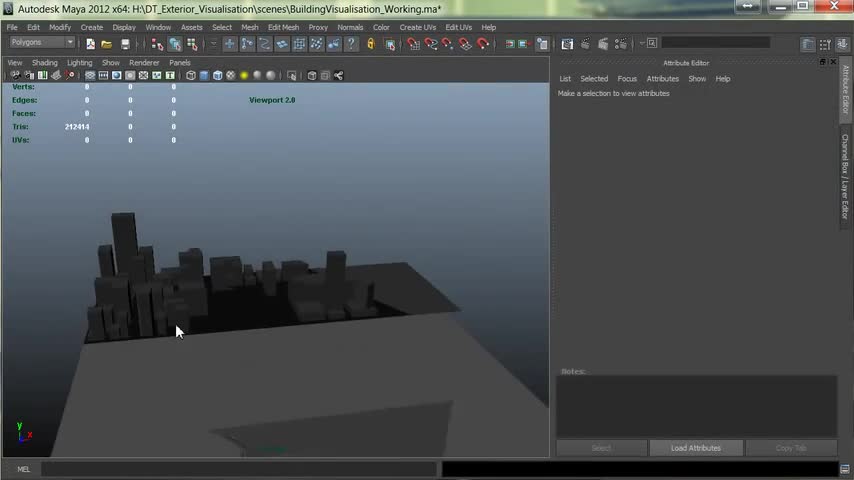The height and width of the screenshot is (480, 854).
Task: Open viewport Lighting panel menu
Action: pyautogui.click(x=80, y=63)
